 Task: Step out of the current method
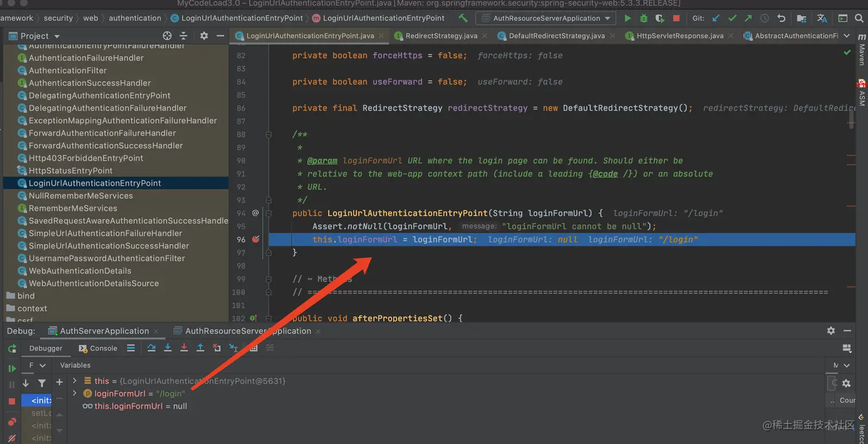200,348
